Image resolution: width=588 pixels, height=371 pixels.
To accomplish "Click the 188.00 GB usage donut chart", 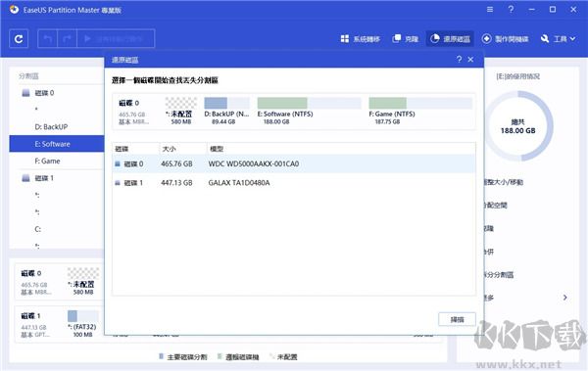I will pyautogui.click(x=517, y=126).
